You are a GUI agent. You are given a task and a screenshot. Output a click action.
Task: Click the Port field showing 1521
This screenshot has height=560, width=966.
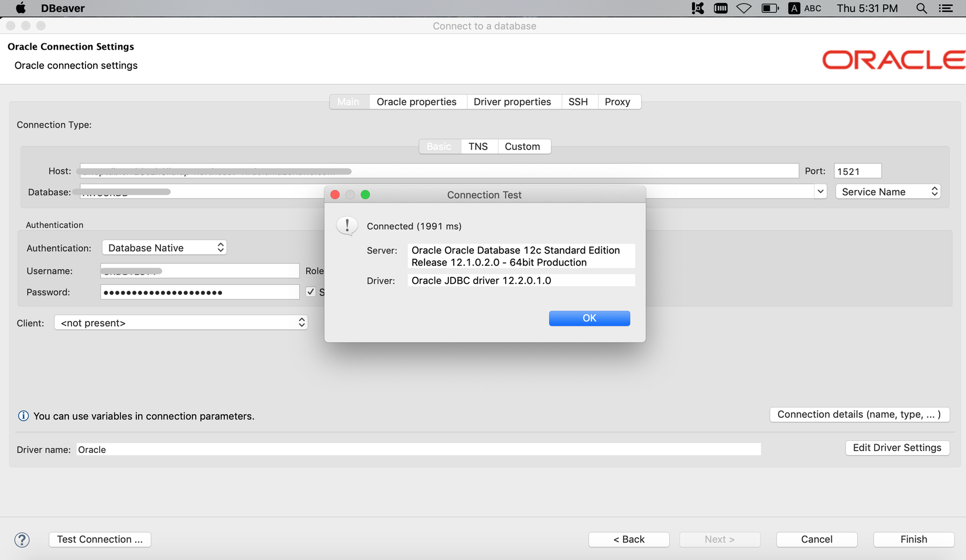(858, 171)
